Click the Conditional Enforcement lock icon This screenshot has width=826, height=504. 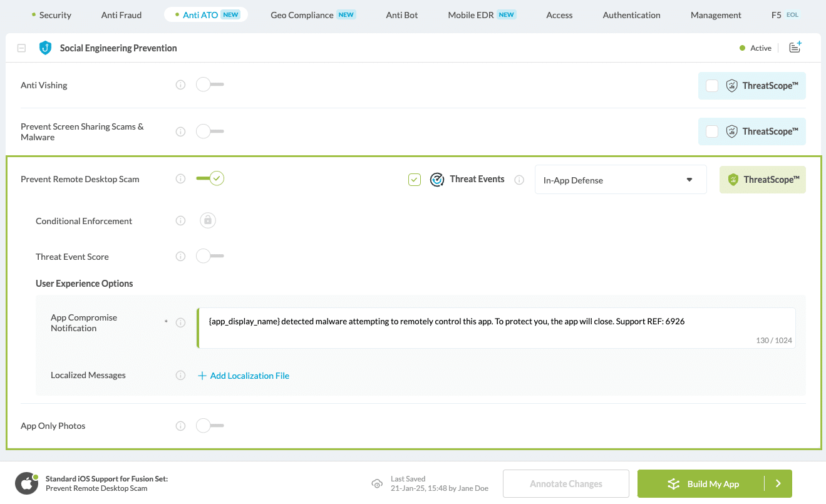coord(208,220)
